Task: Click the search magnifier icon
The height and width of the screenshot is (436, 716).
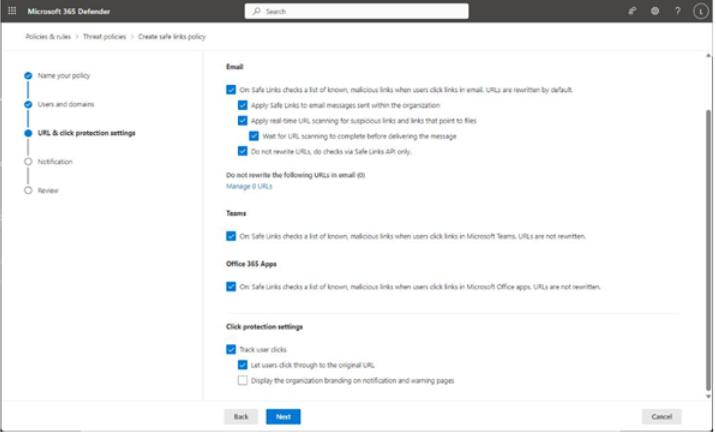Action: tap(257, 11)
